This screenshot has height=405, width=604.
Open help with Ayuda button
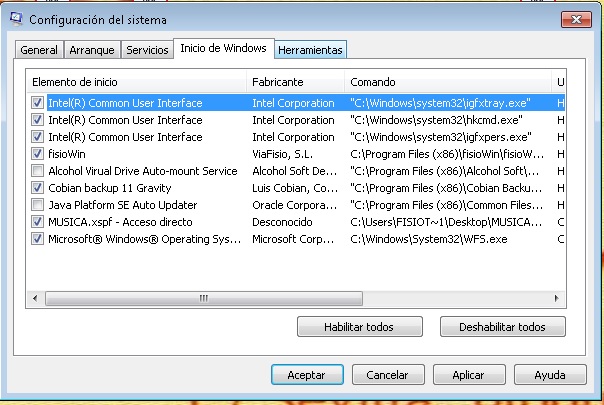[x=550, y=375]
